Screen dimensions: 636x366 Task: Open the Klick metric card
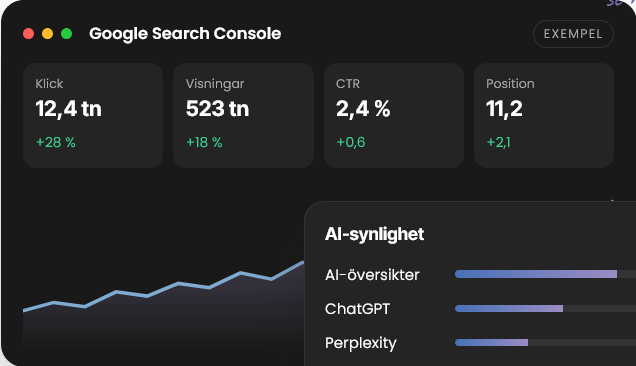tap(93, 115)
